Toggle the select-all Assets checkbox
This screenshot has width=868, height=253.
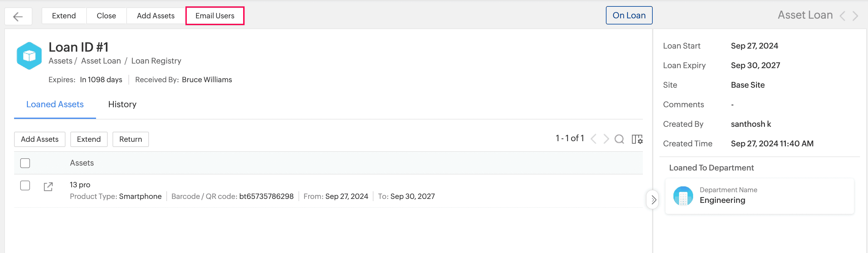(x=25, y=163)
